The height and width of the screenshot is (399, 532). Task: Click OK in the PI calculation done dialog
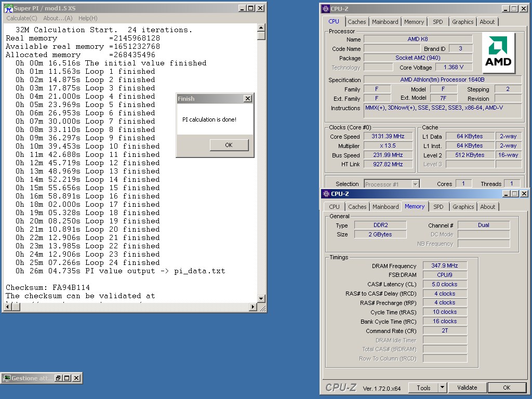[x=229, y=145]
